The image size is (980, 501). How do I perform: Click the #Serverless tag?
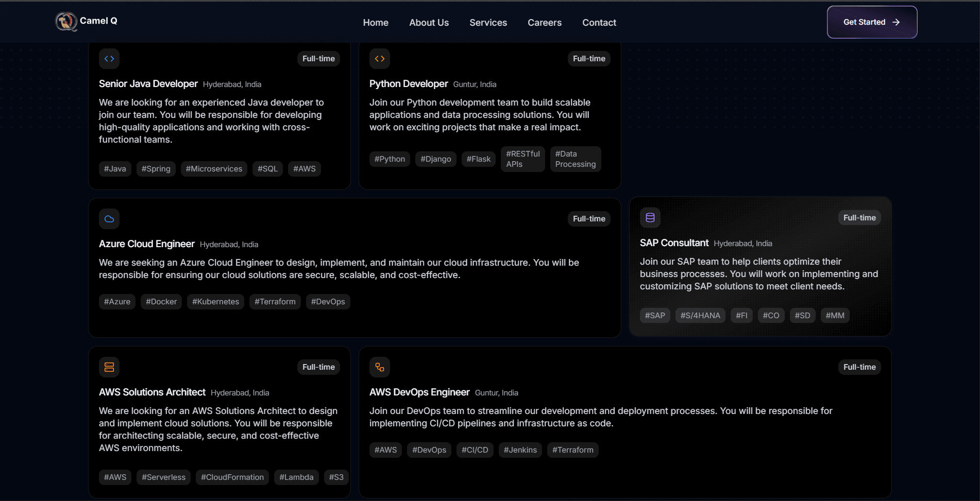[x=163, y=477]
